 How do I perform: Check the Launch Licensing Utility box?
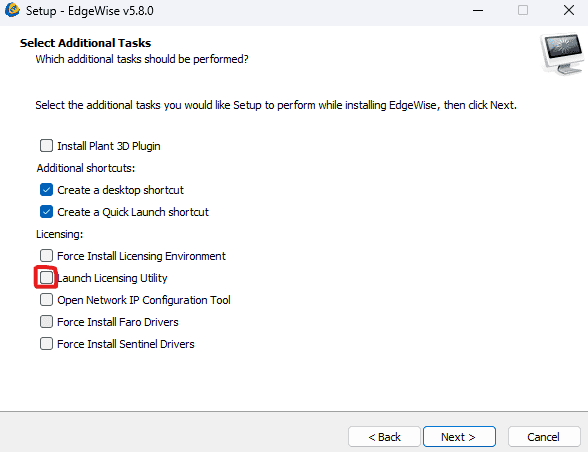coord(46,278)
